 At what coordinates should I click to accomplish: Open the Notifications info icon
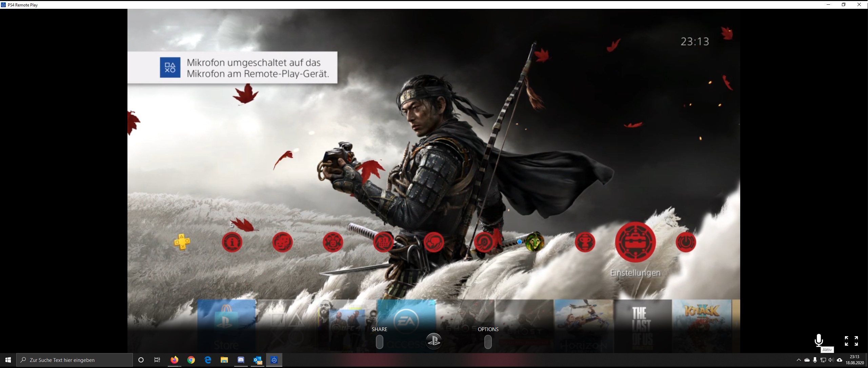(x=232, y=242)
